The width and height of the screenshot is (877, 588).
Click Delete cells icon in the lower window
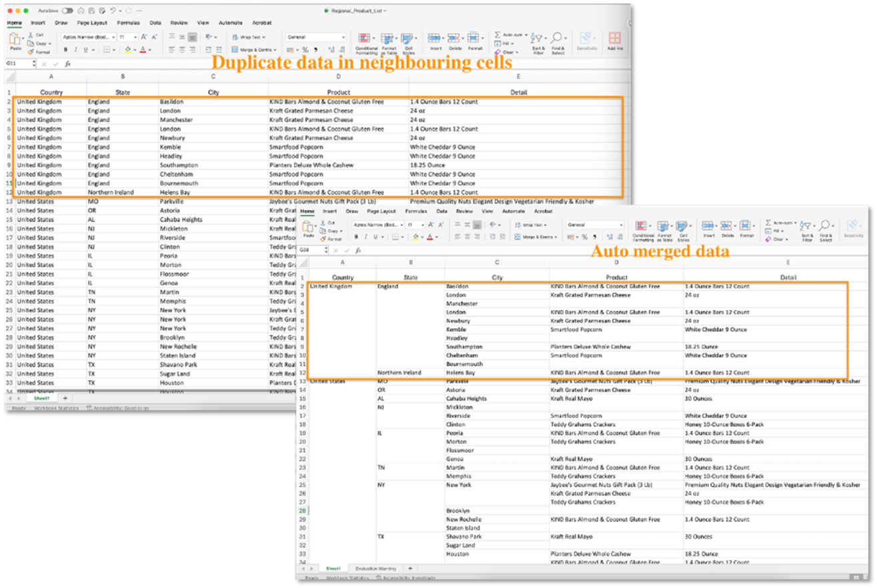pyautogui.click(x=727, y=227)
